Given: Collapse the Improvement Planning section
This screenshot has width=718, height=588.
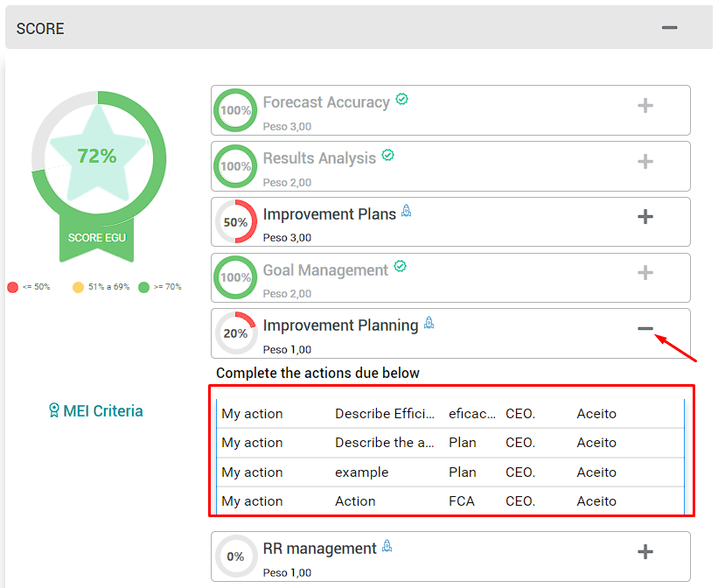Looking at the screenshot, I should [645, 329].
